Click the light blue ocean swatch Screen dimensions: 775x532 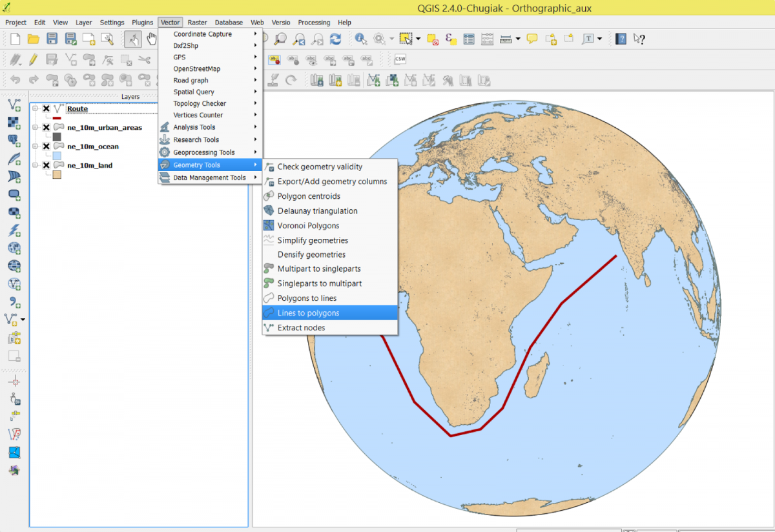click(x=57, y=156)
